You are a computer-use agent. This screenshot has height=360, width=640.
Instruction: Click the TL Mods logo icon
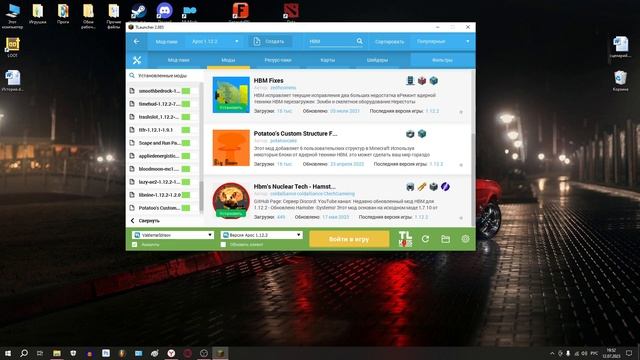[x=405, y=239]
